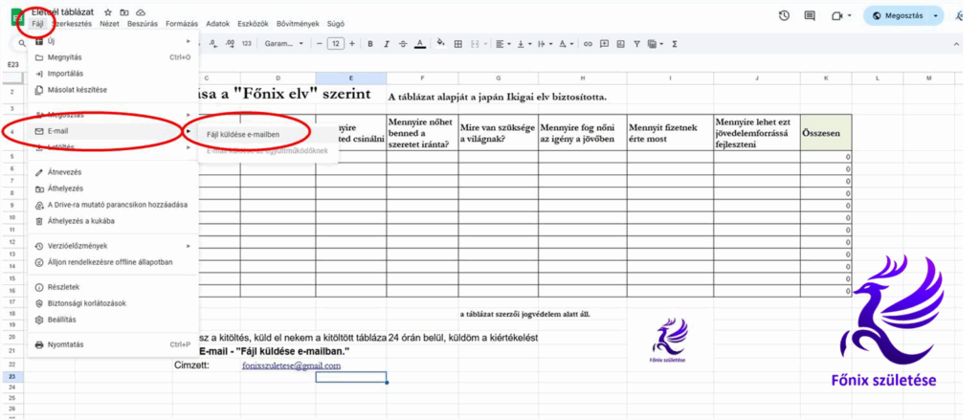
Task: Expand the arrow next to Megosztás
Action: click(935, 15)
